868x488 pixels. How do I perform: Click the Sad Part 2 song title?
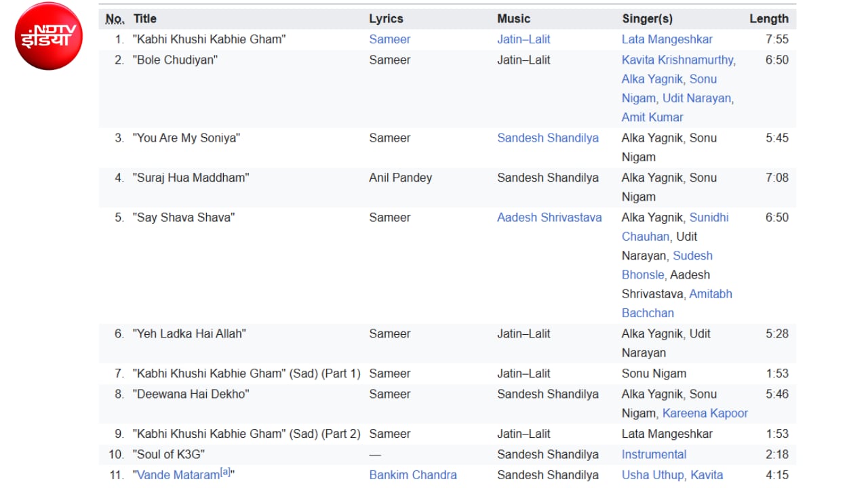[247, 434]
